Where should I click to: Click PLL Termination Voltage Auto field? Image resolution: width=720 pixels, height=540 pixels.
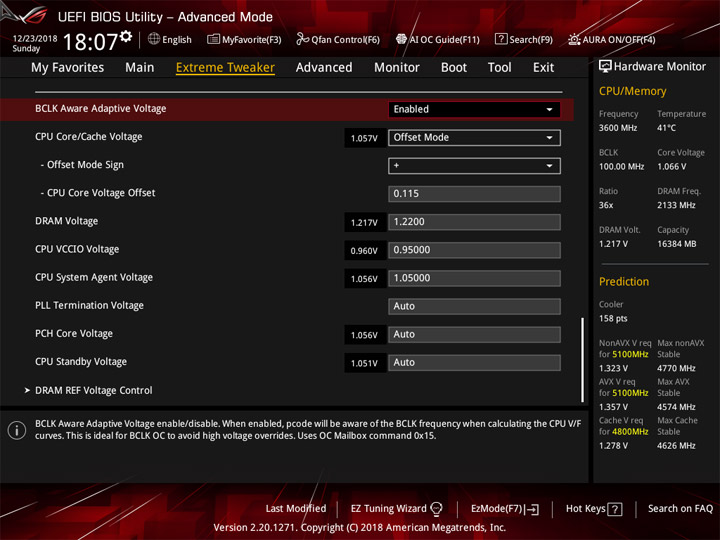point(474,306)
